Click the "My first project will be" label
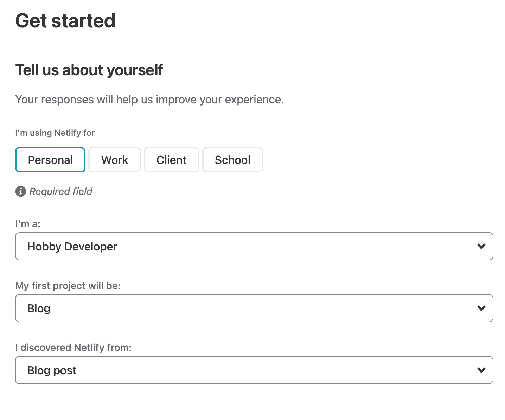The height and width of the screenshot is (420, 505). [68, 286]
